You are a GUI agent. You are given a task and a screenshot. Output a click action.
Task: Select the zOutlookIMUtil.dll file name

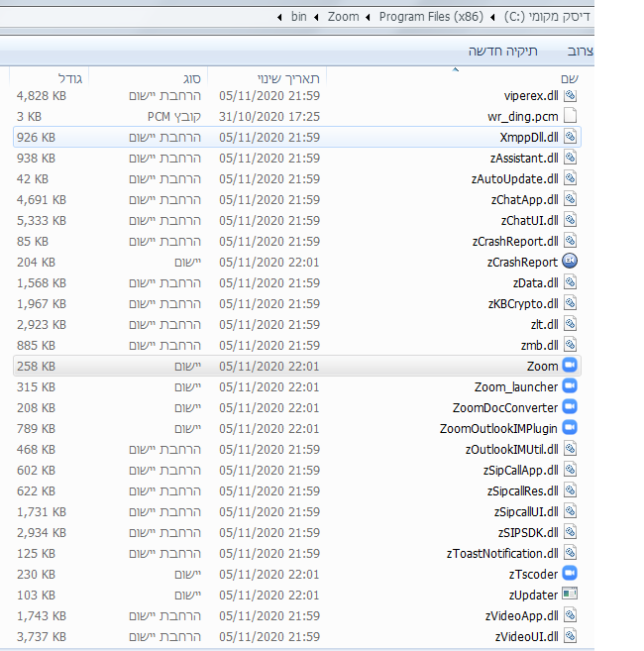[x=511, y=449]
